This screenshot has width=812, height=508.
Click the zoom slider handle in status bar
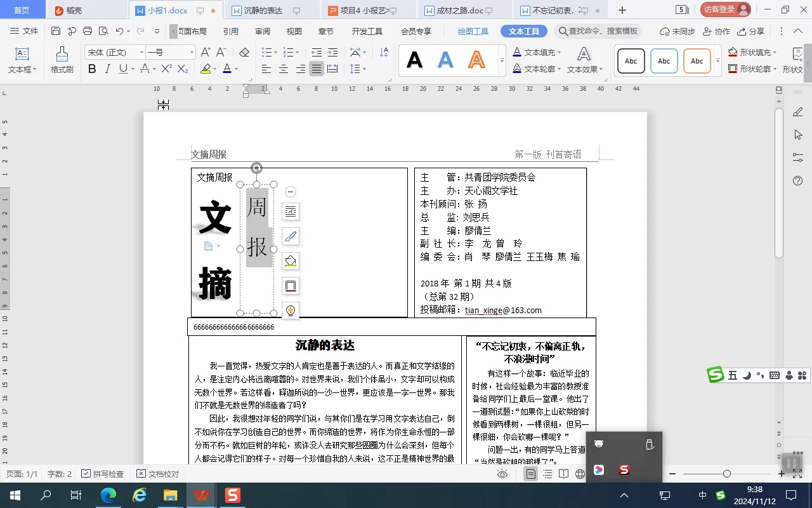tap(727, 474)
